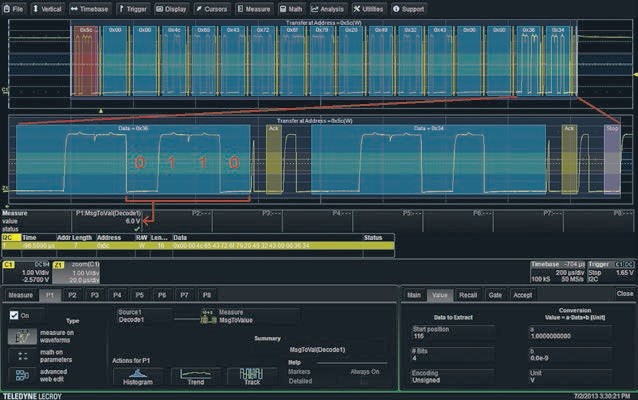638x400 pixels.
Task: Edit conversion coefficient a field
Action: [x=570, y=332]
